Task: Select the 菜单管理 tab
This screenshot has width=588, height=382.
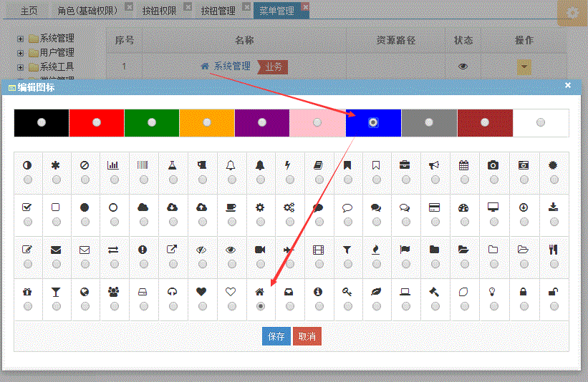Action: [276, 11]
